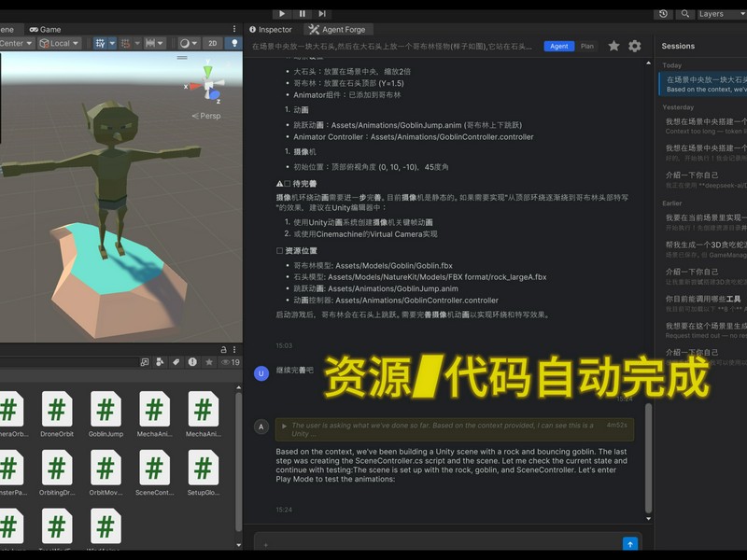Open the Search by Log Type icon
The width and height of the screenshot is (747, 560).
[192, 362]
